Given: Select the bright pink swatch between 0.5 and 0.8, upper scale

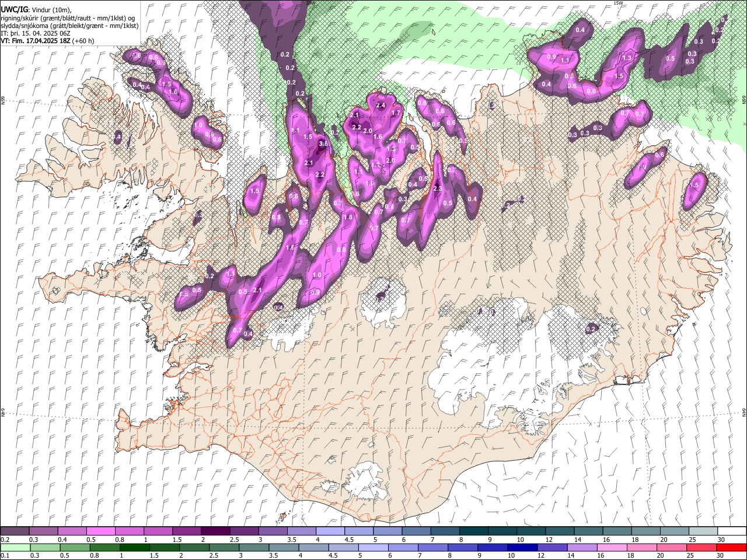Looking at the screenshot, I should pos(100,531).
